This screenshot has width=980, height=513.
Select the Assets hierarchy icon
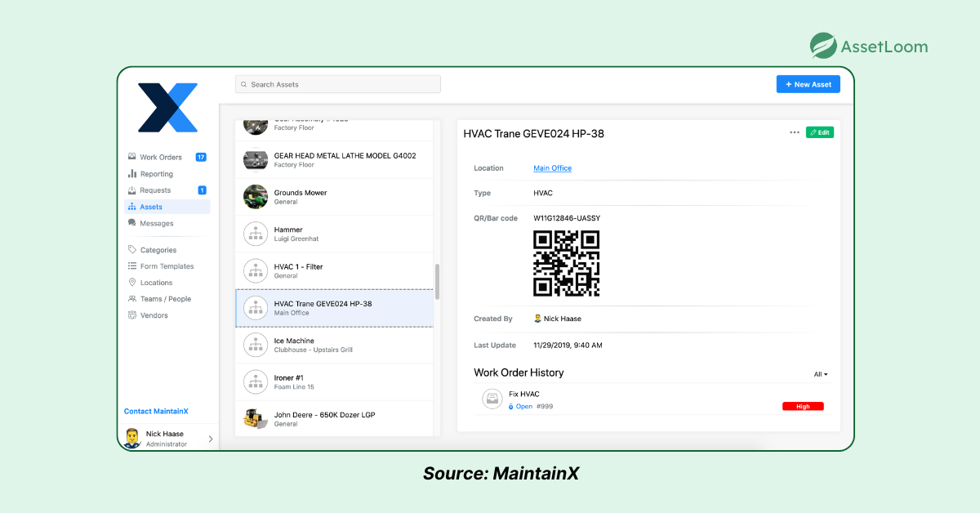tap(132, 207)
